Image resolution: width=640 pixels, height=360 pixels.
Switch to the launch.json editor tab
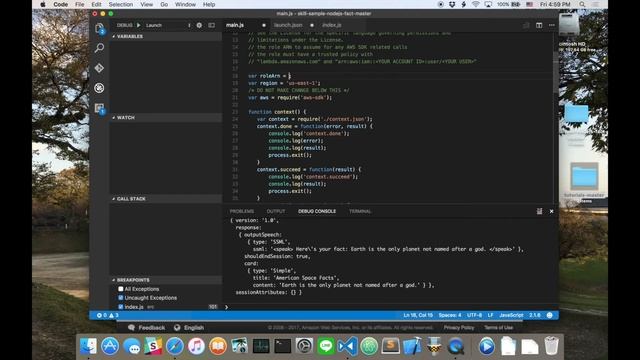coord(293,25)
